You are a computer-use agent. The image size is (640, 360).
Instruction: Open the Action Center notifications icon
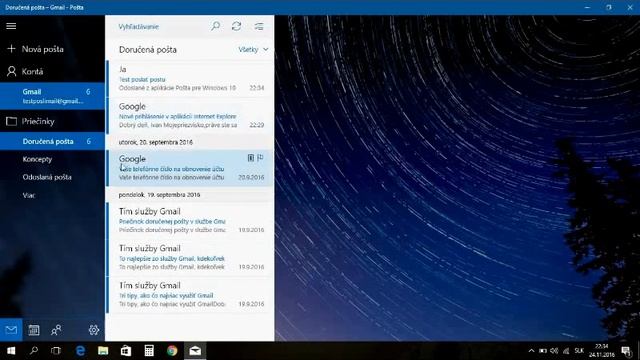coord(627,351)
